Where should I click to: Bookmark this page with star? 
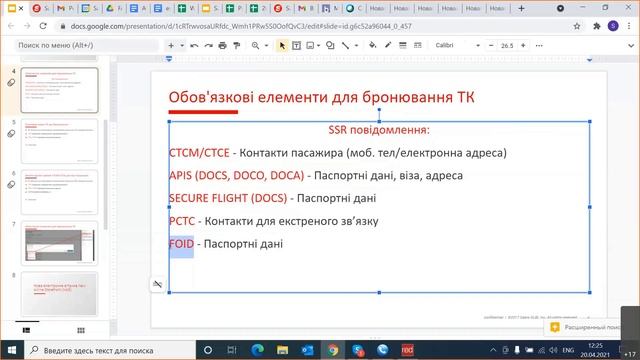577,26
